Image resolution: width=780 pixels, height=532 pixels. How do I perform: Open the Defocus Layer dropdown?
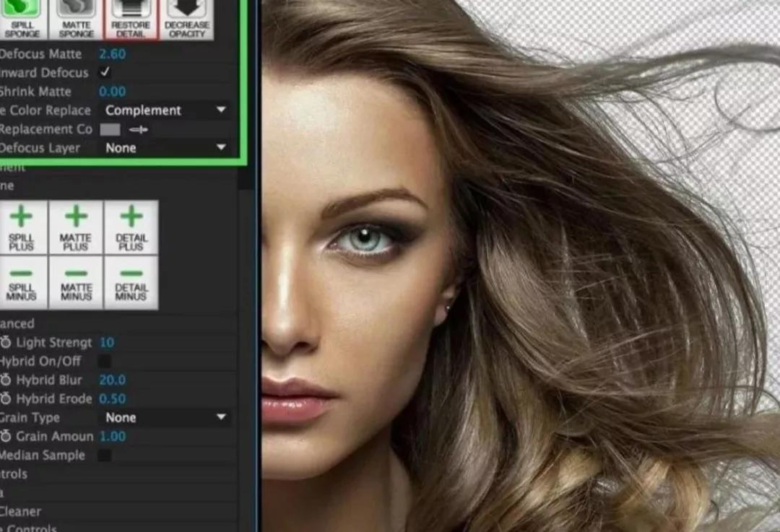(x=165, y=148)
